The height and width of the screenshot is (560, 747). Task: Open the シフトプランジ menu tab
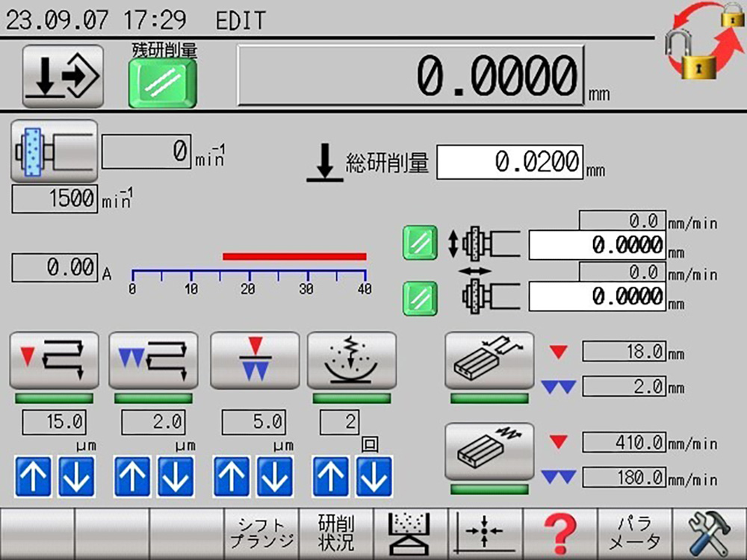[261, 534]
